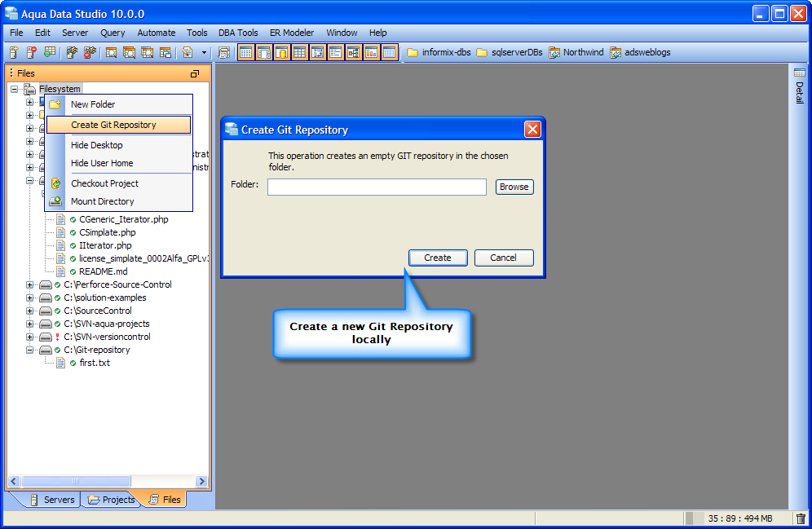Choose Create Git Repository menu entry
Viewport: 812px width, 529px height.
coord(119,125)
